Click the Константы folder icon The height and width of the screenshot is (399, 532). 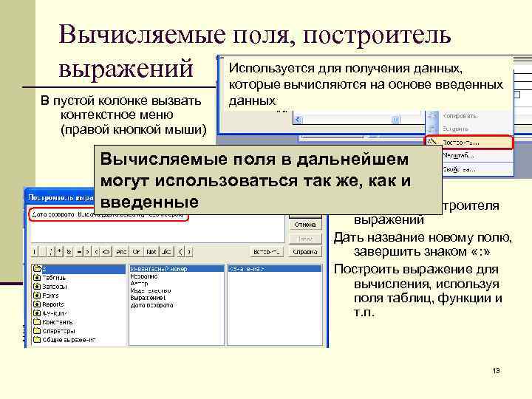click(37, 321)
